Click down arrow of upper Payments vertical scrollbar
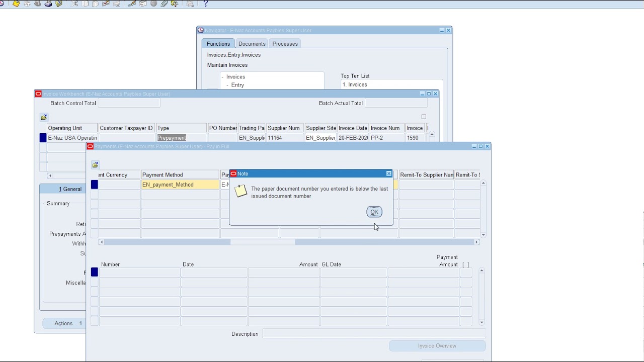 (483, 235)
